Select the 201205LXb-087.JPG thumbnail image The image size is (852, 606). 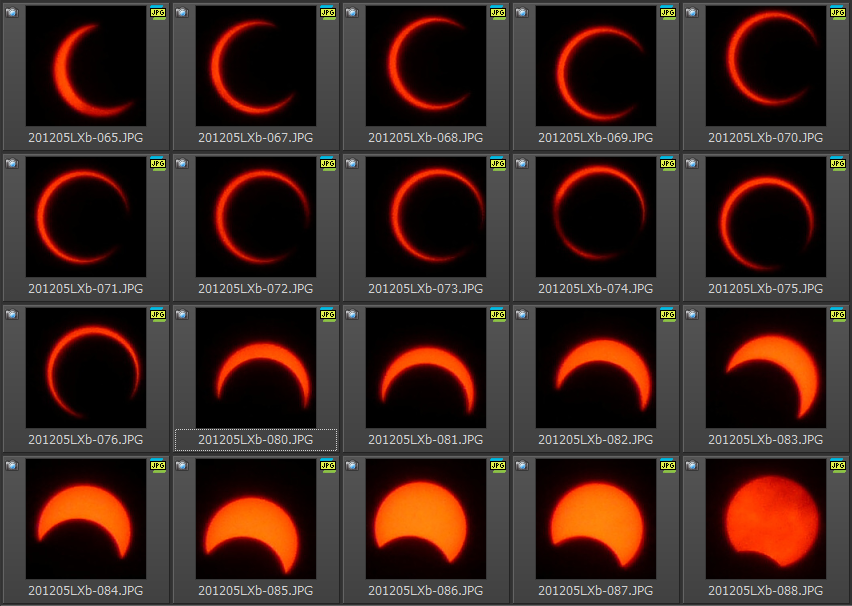pos(596,519)
